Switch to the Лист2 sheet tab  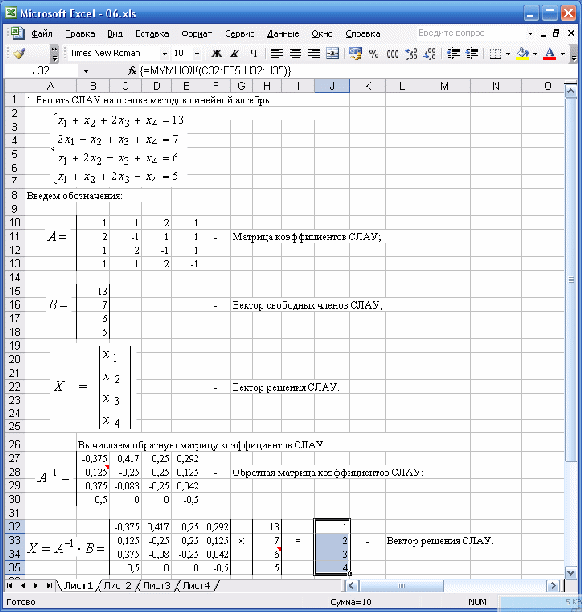click(x=117, y=585)
